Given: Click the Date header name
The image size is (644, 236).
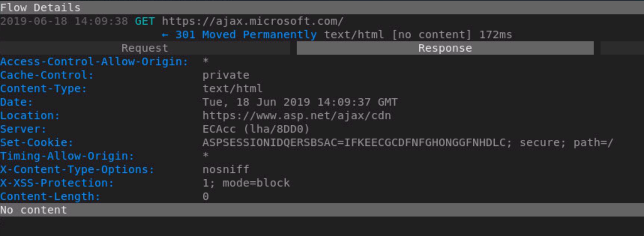Looking at the screenshot, I should coord(16,102).
